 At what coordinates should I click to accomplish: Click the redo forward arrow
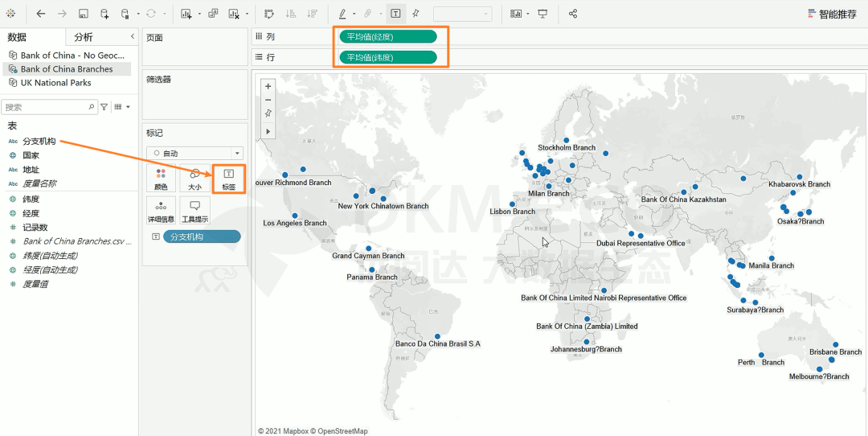click(x=62, y=14)
